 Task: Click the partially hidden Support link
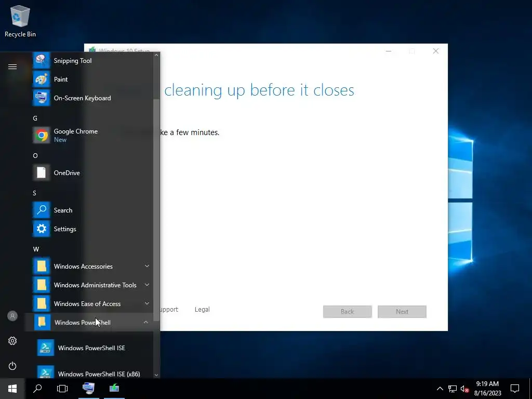click(169, 310)
